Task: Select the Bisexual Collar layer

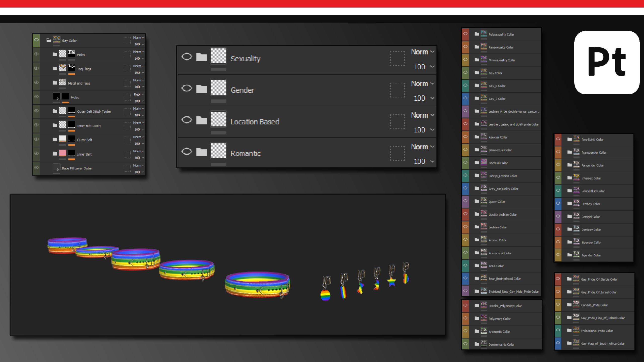Action: click(x=498, y=163)
